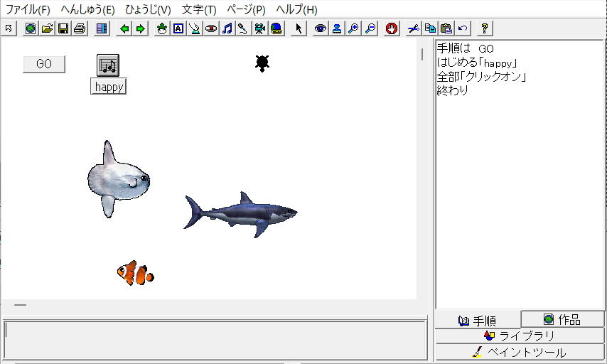Click the undo arrow icon
Image resolution: width=607 pixels, height=364 pixels.
tap(463, 28)
